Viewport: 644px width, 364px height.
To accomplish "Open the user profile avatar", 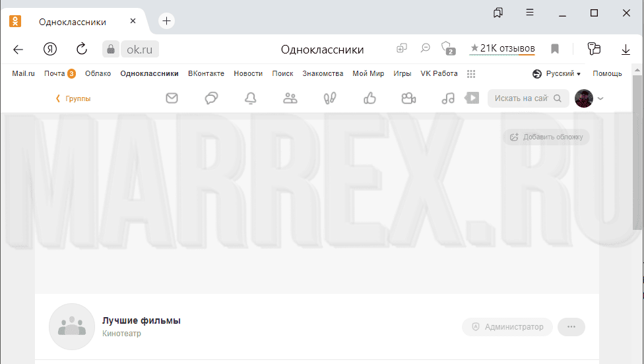I will point(583,98).
